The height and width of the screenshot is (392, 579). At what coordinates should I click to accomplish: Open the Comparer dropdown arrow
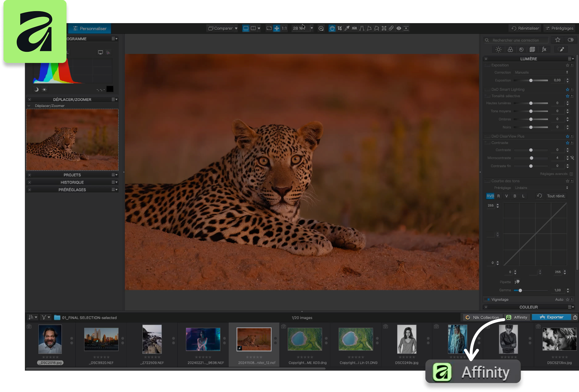tap(236, 28)
